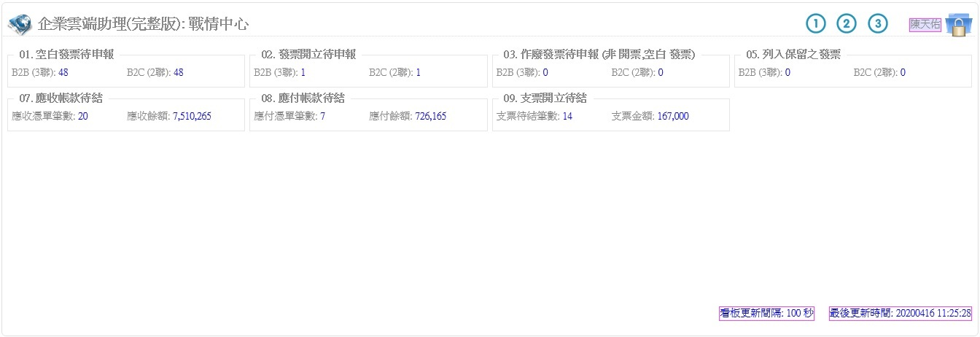Click 應收憑單筆數 count 20

83,116
